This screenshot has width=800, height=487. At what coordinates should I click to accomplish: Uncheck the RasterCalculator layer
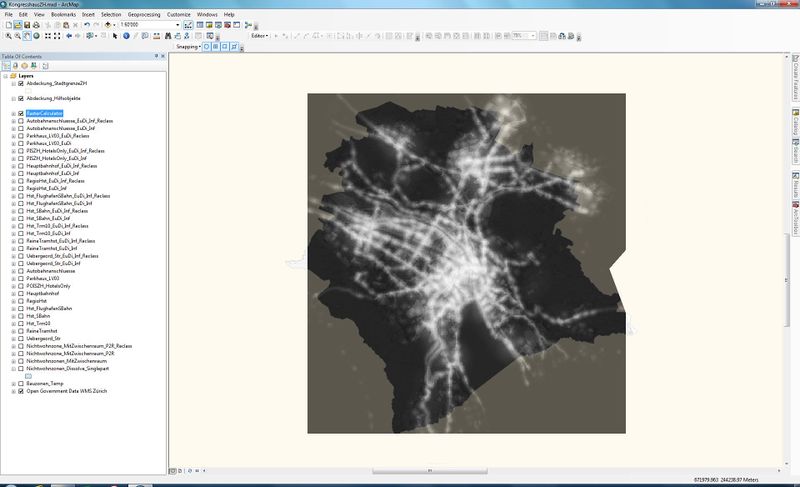coord(20,113)
